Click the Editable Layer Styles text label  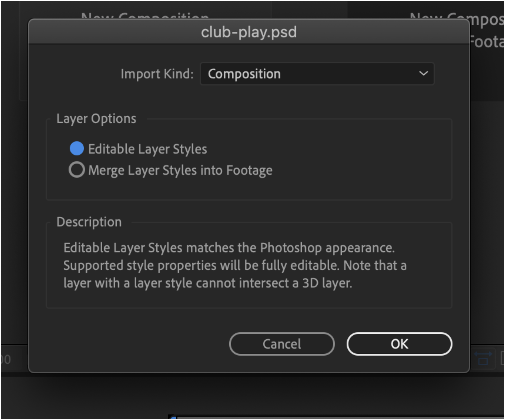[148, 149]
